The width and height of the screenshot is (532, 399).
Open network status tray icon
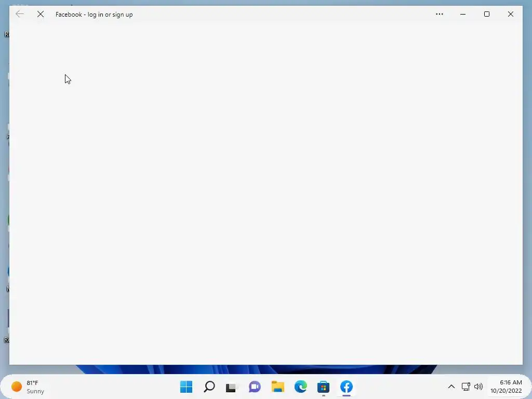[x=466, y=387]
